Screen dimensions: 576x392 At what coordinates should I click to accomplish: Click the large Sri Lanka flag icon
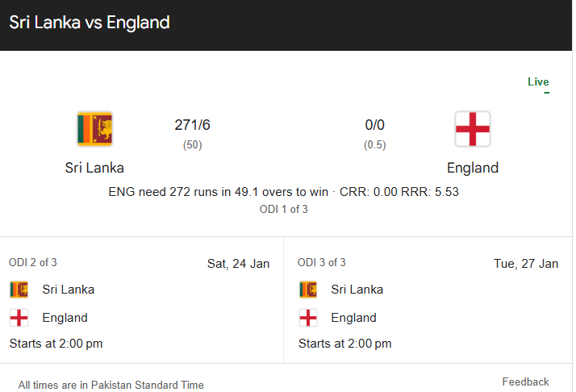tap(94, 129)
